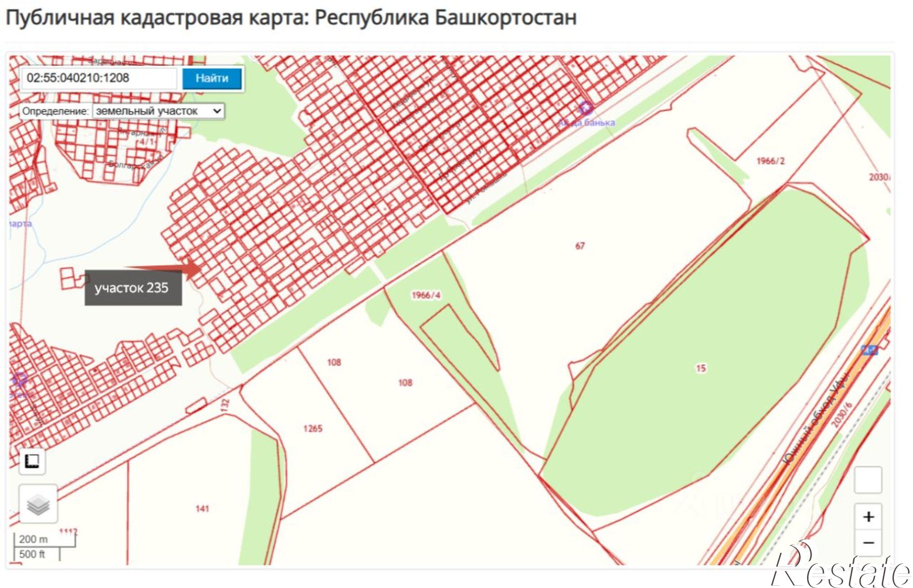Select parcel labeled 132
The image size is (913, 588).
point(225,405)
